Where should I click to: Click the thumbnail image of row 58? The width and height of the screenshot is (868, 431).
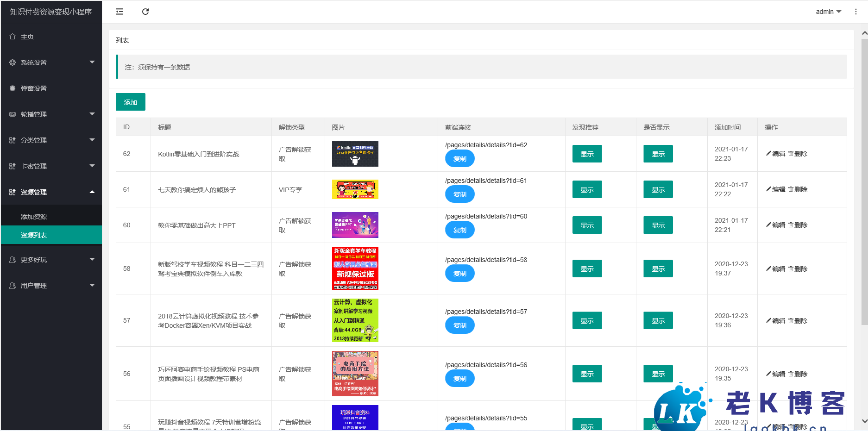[355, 269]
